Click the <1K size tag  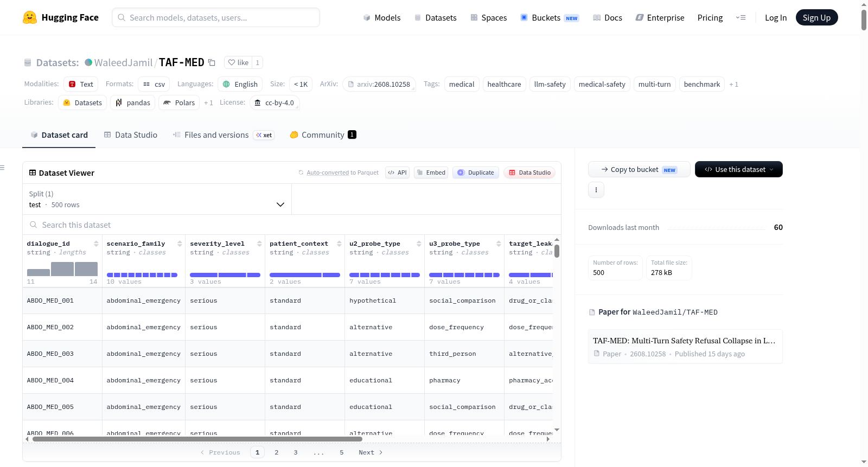[x=301, y=84]
